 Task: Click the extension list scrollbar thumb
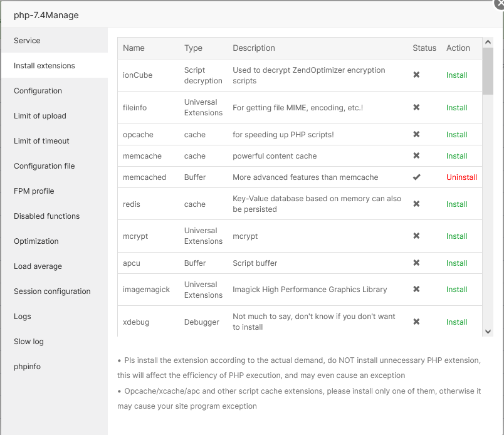pyautogui.click(x=488, y=70)
